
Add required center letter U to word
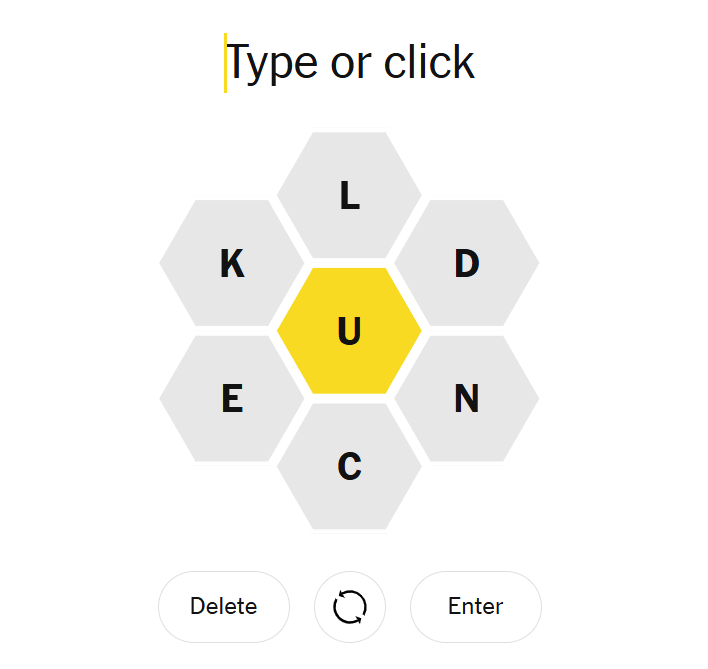pos(349,330)
